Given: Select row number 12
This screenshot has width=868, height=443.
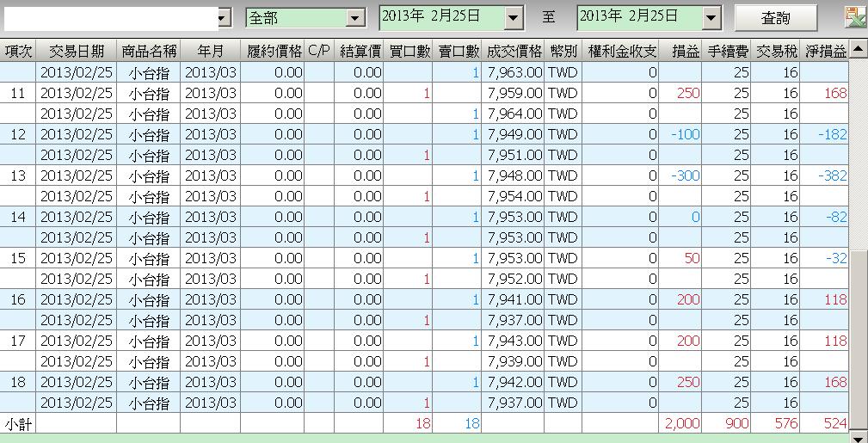Looking at the screenshot, I should 18,134.
